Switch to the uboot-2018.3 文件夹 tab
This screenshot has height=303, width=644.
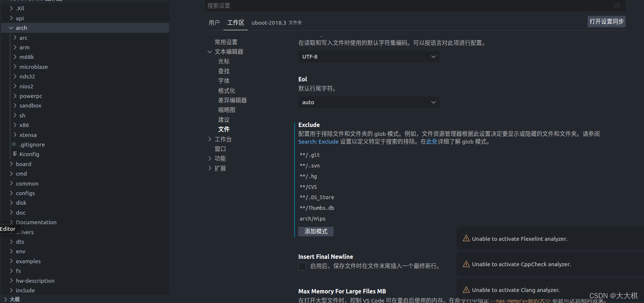277,22
